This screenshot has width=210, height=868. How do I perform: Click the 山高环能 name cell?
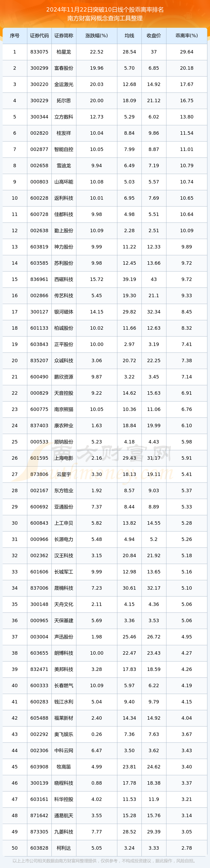point(64,182)
